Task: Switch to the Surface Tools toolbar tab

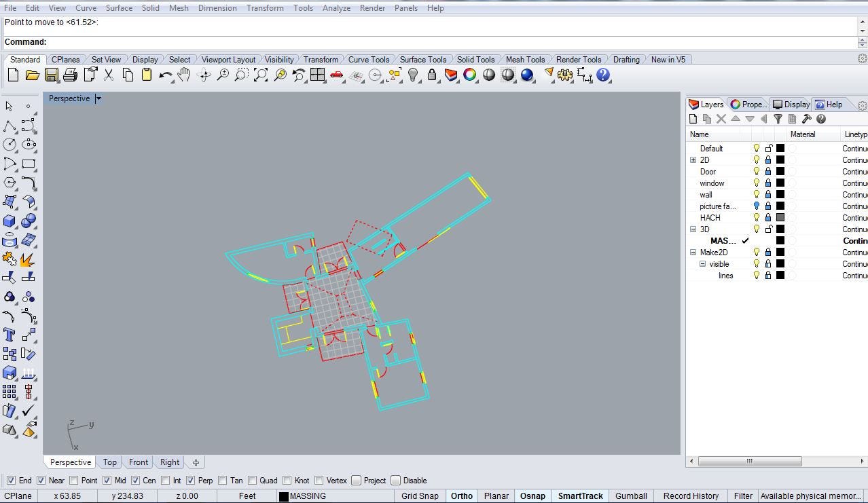Action: 423,60
